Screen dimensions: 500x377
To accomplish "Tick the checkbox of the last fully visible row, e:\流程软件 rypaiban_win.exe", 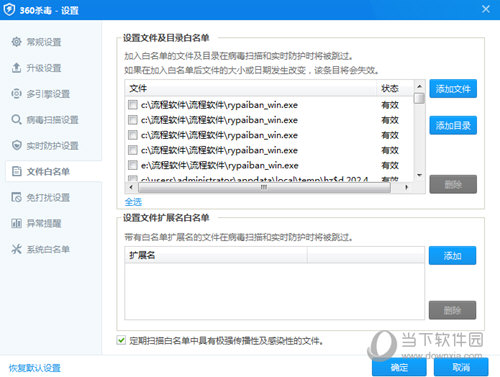I will pyautogui.click(x=133, y=165).
